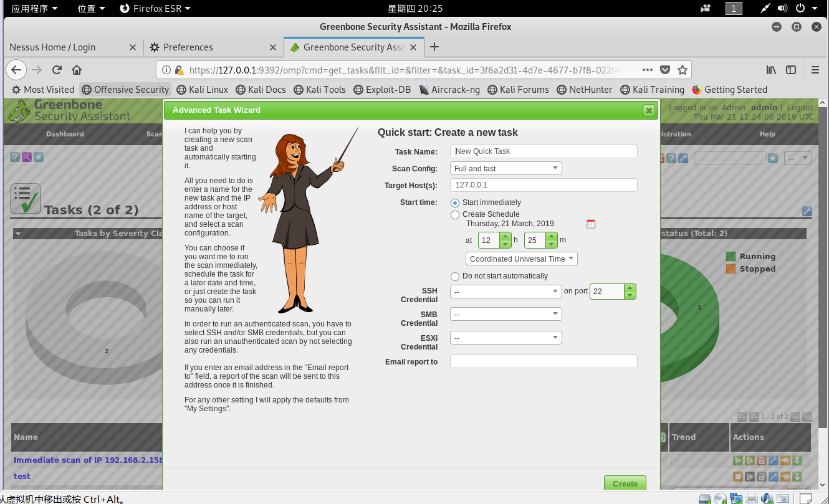Open the Firefox hamburger menu
Image resolution: width=829 pixels, height=504 pixels.
(815, 70)
